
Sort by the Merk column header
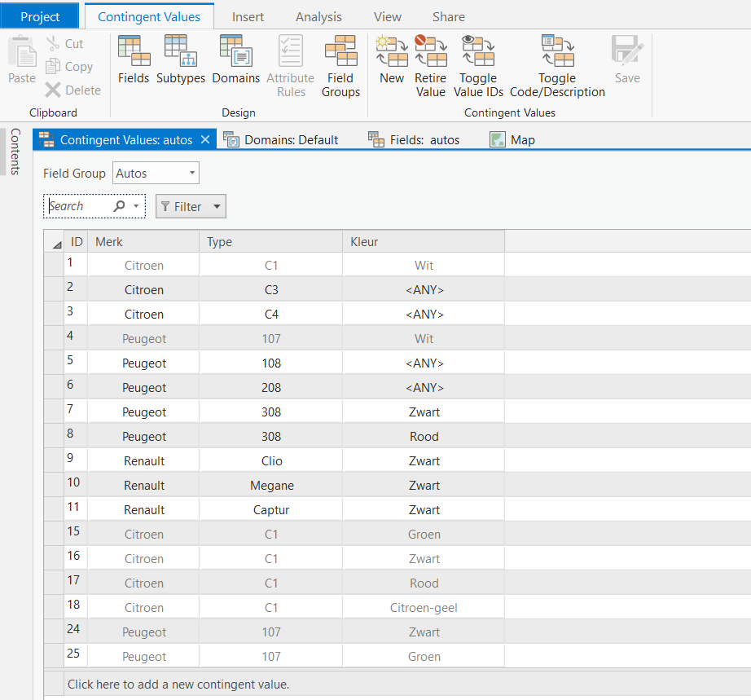(143, 241)
